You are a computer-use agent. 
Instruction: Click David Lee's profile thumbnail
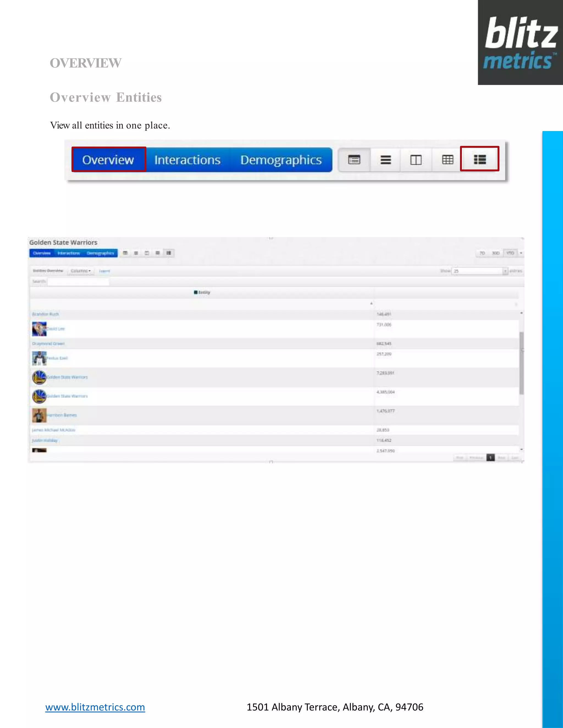(39, 329)
